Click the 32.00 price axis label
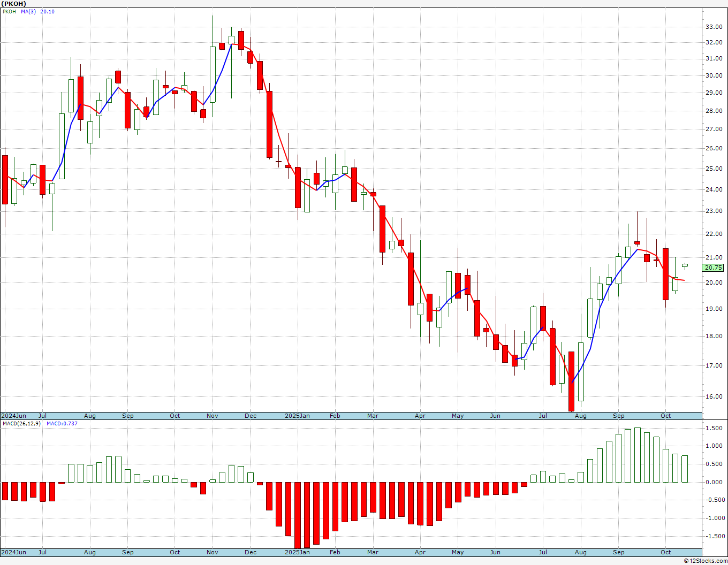 coord(714,42)
